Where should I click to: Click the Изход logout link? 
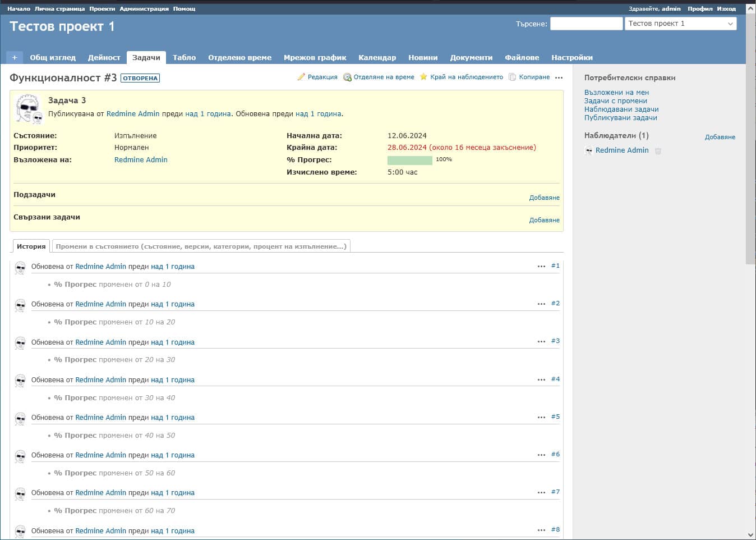pyautogui.click(x=726, y=9)
